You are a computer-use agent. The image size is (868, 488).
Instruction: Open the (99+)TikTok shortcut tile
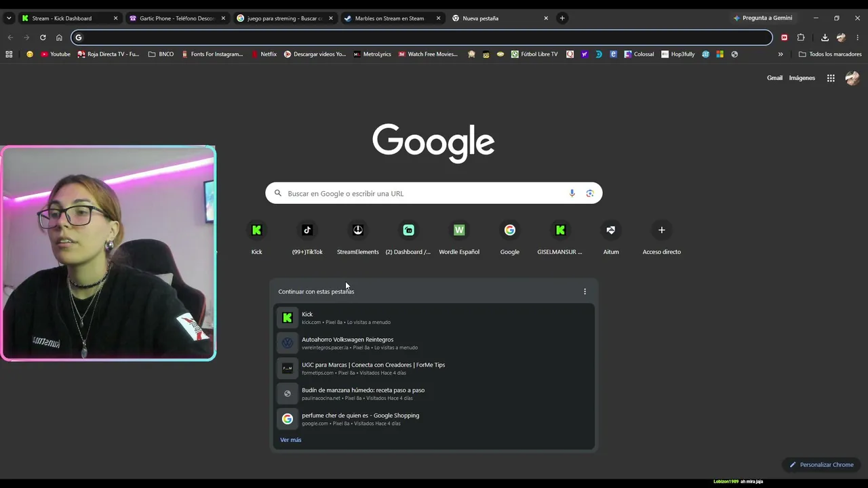[307, 239]
